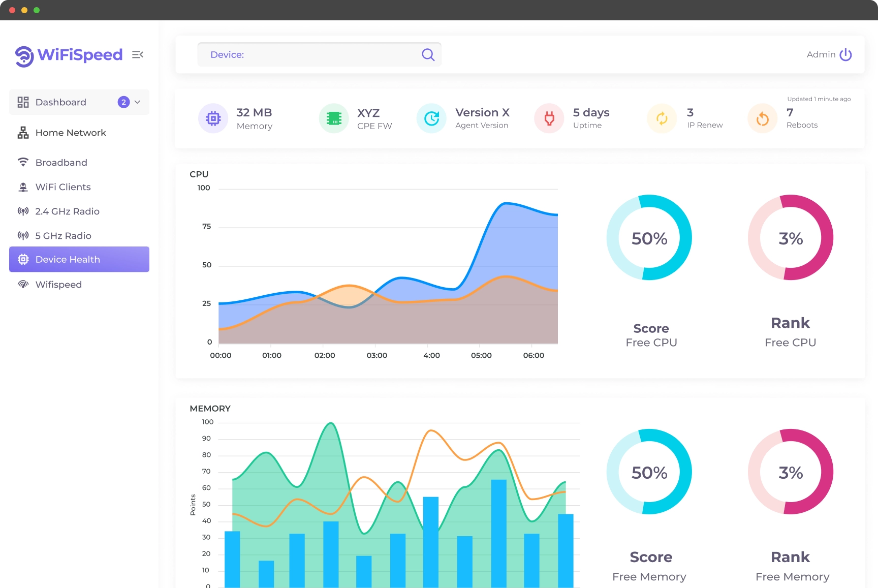The image size is (878, 588).
Task: Click the Dashboard notification badge showing 2
Action: 123,102
